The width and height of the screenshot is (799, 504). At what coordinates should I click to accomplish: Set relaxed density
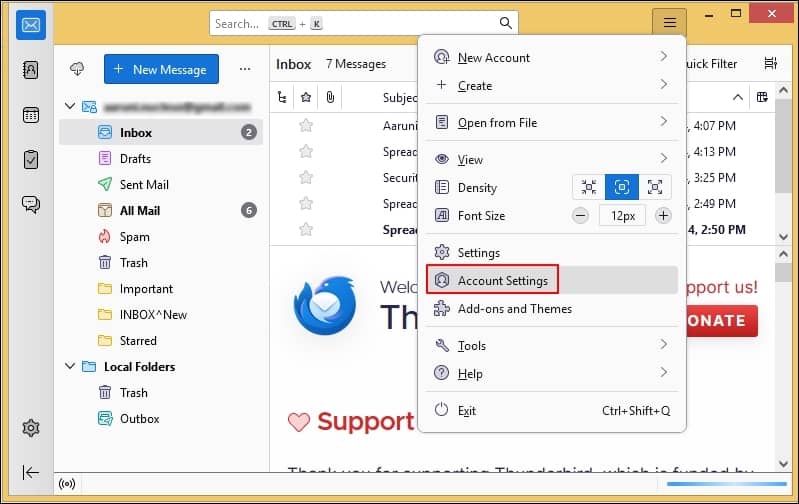pyautogui.click(x=655, y=187)
